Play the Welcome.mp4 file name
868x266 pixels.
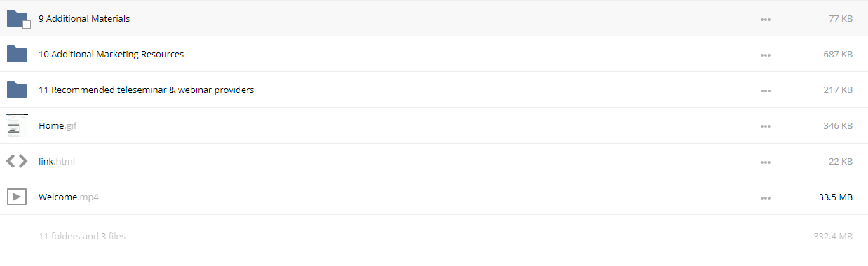(x=69, y=197)
